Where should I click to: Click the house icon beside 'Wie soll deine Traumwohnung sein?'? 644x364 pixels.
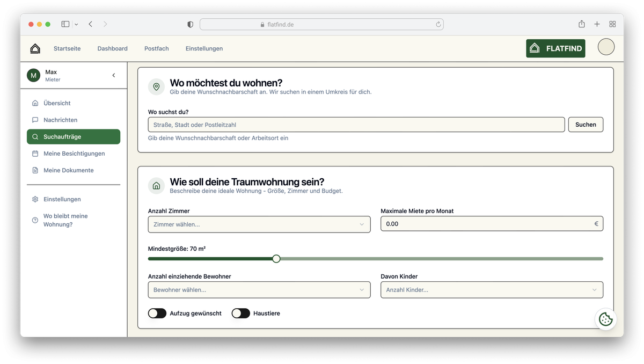pyautogui.click(x=156, y=185)
